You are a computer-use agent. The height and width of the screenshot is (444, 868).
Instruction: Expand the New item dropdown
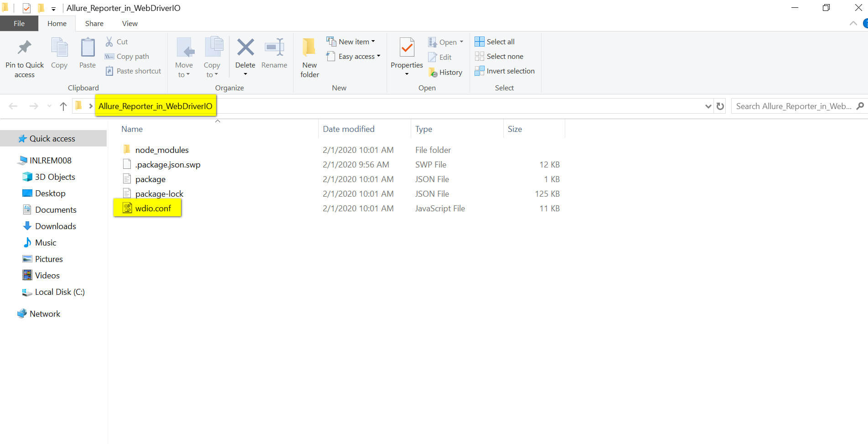point(351,42)
